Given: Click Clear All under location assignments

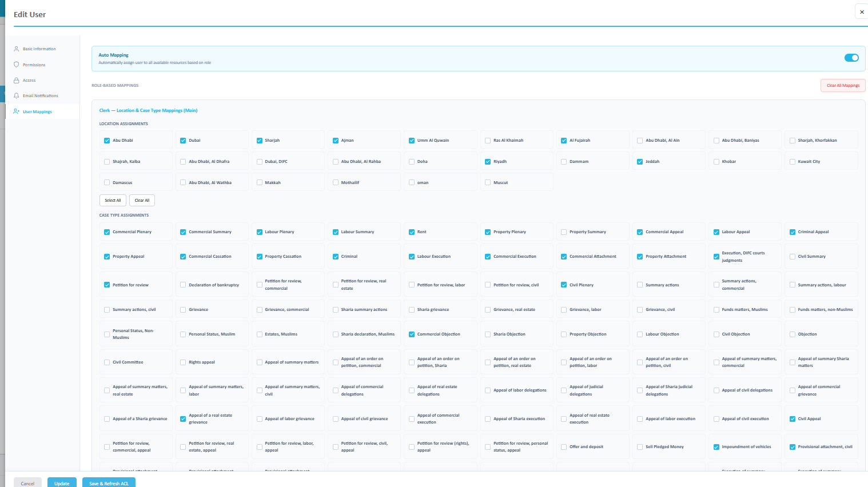Looking at the screenshot, I should [x=142, y=200].
